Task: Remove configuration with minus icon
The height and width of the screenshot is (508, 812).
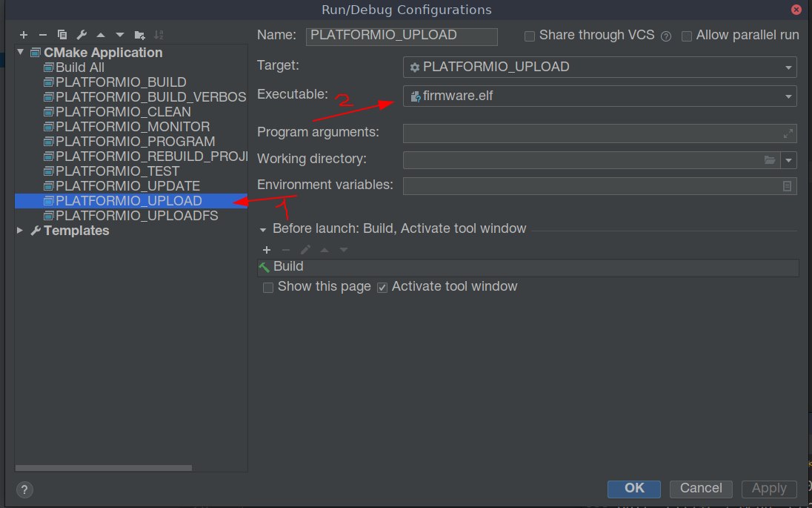Action: pos(43,35)
